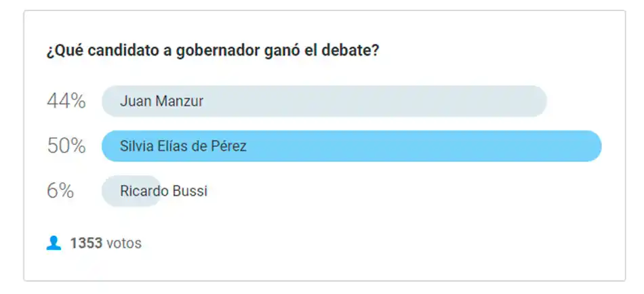Click the 1353 votos count

[105, 243]
